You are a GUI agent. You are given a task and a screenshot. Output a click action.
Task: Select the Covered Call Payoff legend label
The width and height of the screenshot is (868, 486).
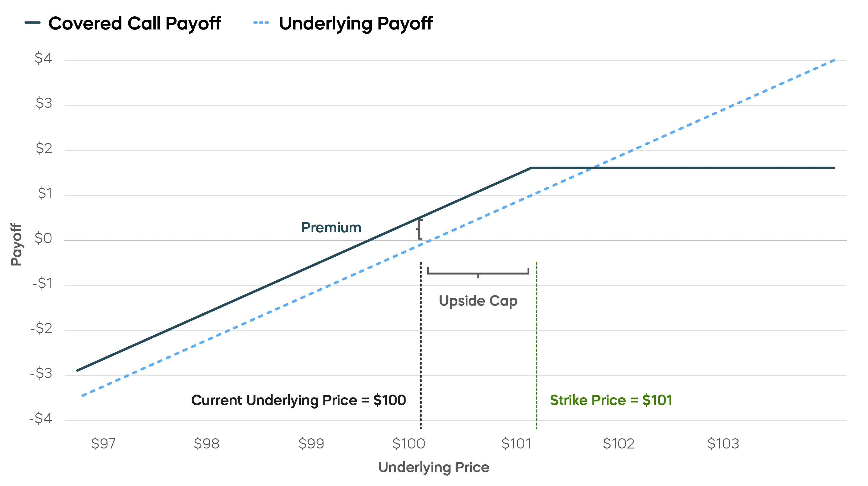(x=134, y=24)
